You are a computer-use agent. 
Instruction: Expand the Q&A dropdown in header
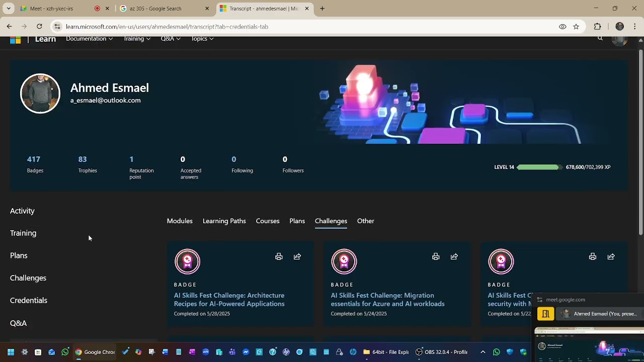171,39
